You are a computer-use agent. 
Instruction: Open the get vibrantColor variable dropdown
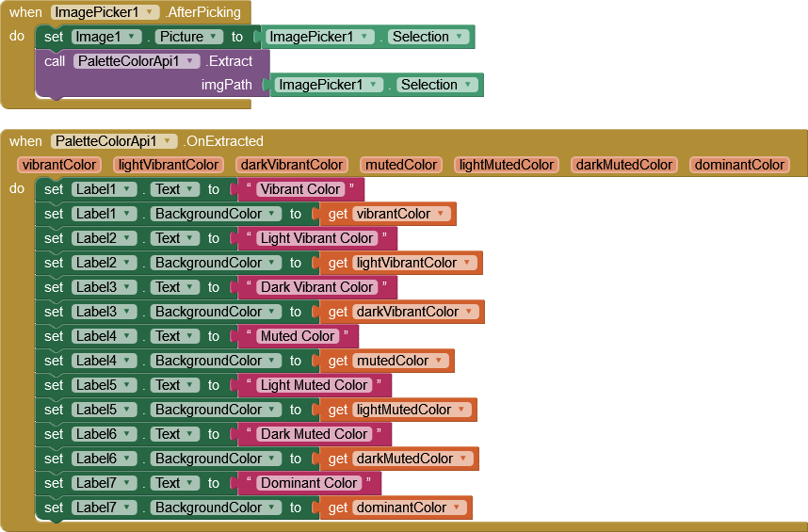[401, 214]
